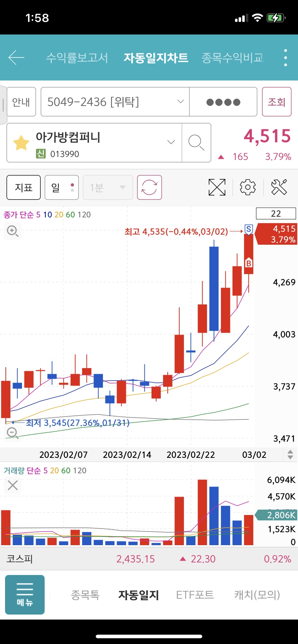Tap the stock code 013990

pyautogui.click(x=65, y=154)
